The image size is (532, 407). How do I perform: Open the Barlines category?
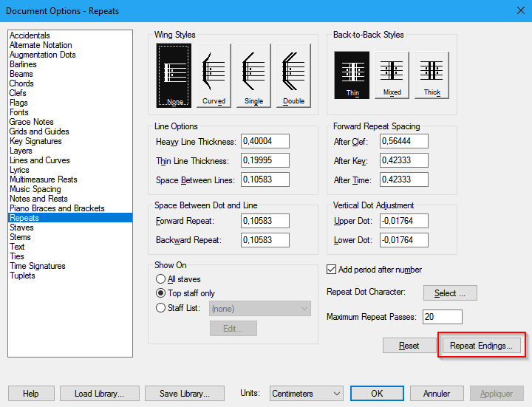tap(23, 64)
